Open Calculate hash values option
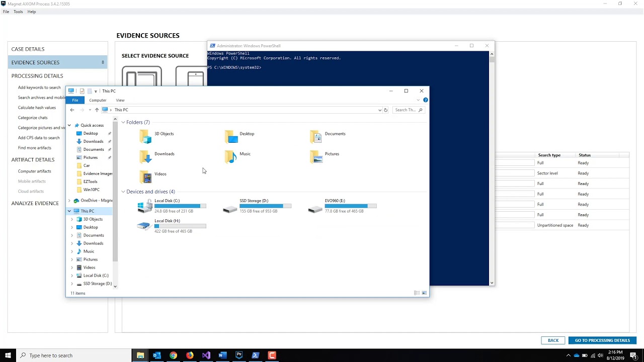Image resolution: width=644 pixels, height=362 pixels. [x=37, y=108]
